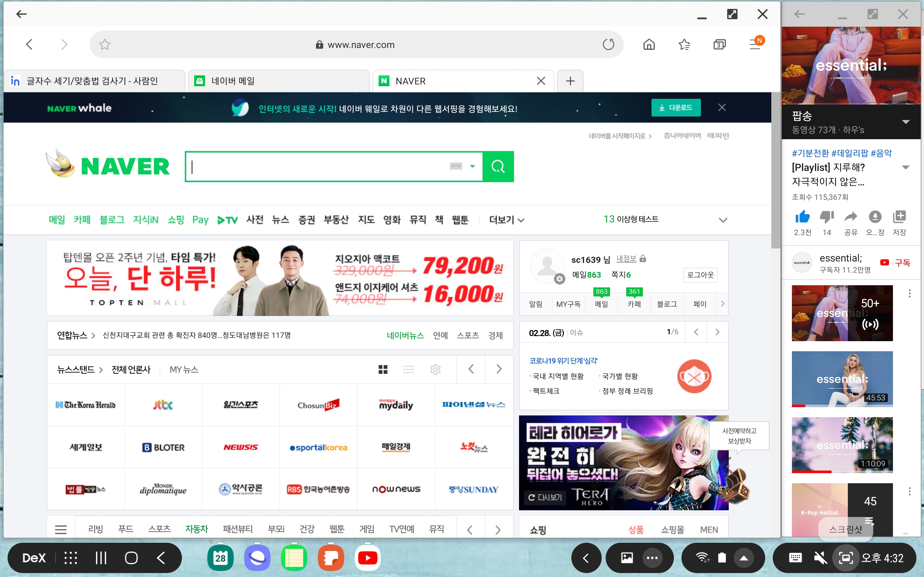924x577 pixels.
Task: Open the tab manager showing 3 tabs
Action: pos(719,45)
